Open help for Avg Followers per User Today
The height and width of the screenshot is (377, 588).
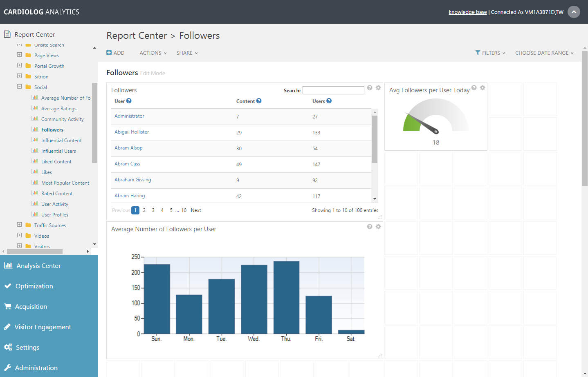pos(474,88)
